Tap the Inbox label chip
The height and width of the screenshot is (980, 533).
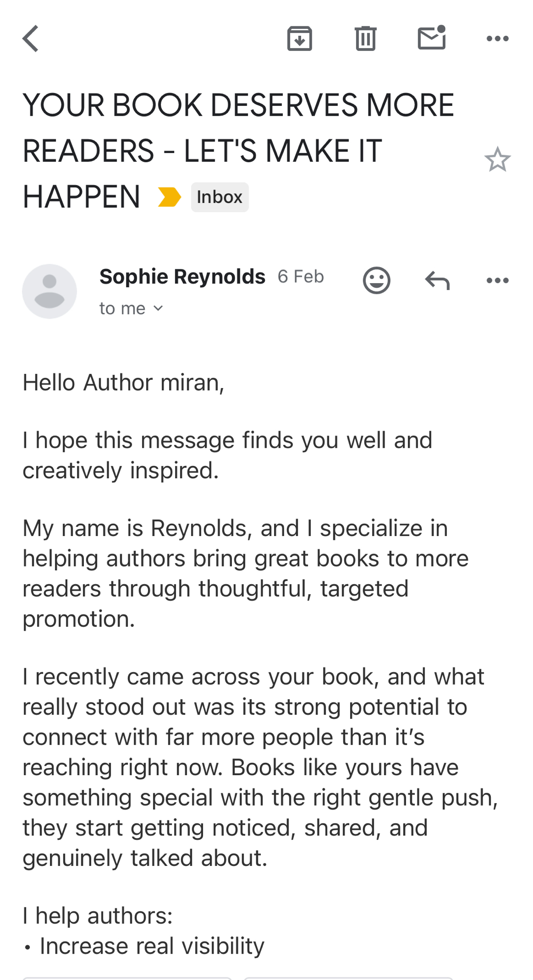[x=220, y=197]
